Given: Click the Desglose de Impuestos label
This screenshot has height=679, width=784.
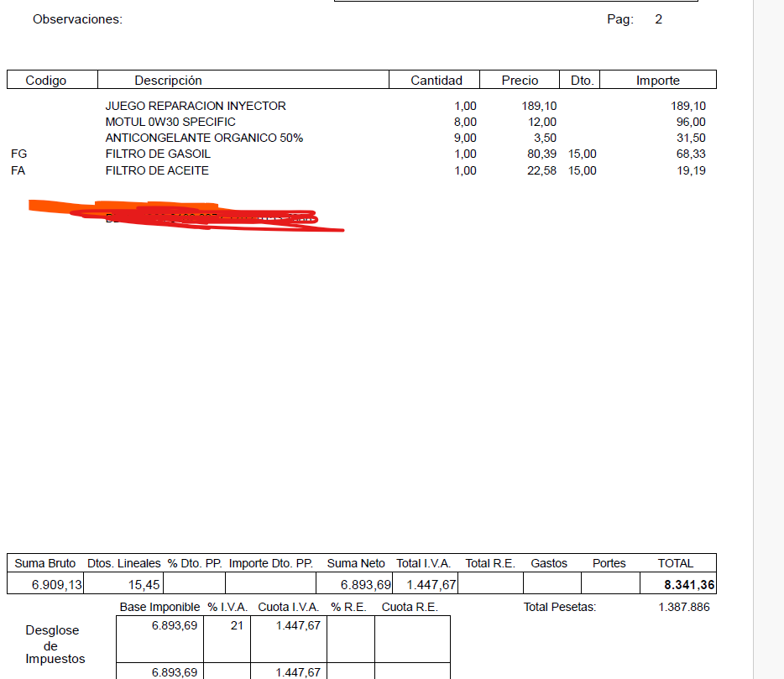Looking at the screenshot, I should [55, 645].
